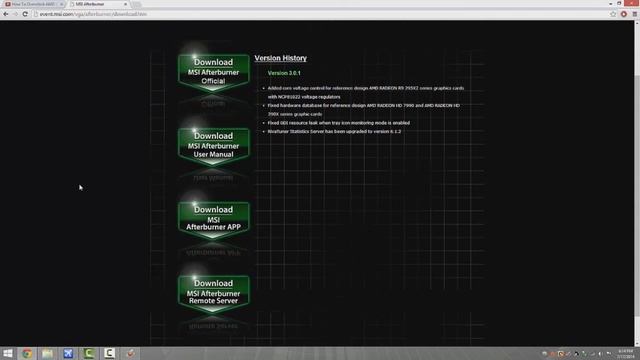Open the blue X app on taskbar

tap(68, 353)
